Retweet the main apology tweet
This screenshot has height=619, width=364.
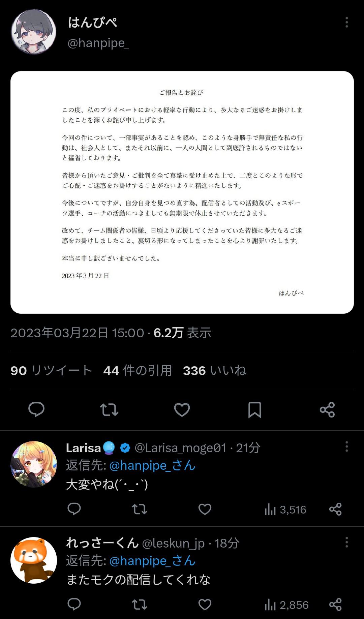coord(109,410)
